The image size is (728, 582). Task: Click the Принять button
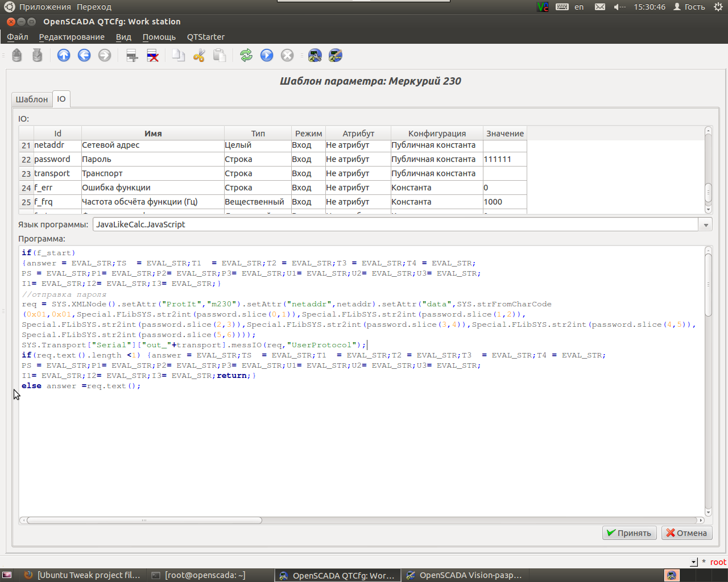[x=629, y=533]
